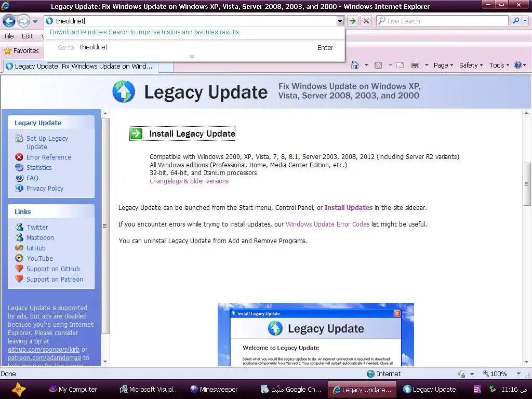Click the Home toolbar icon
This screenshot has width=532, height=399.
point(354,65)
